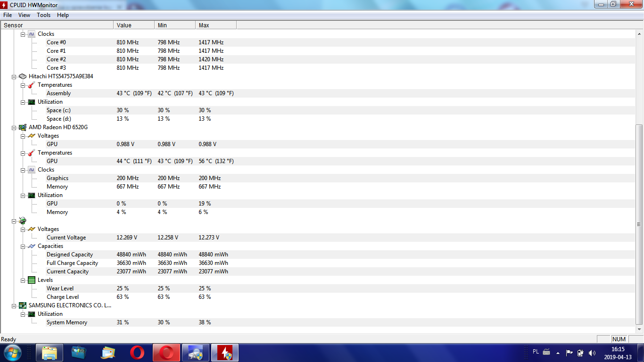This screenshot has width=644, height=362.
Task: Click the Clocks waveform icon under AMD Radeon
Action: point(32,170)
